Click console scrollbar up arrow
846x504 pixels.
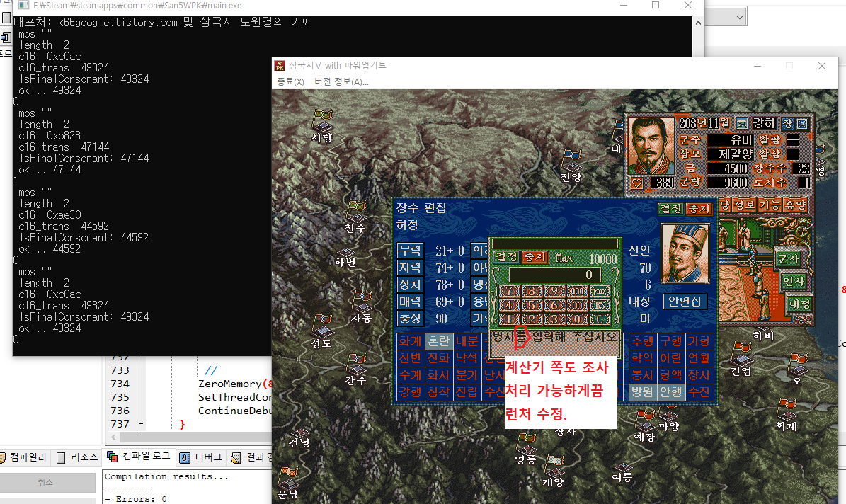click(698, 23)
